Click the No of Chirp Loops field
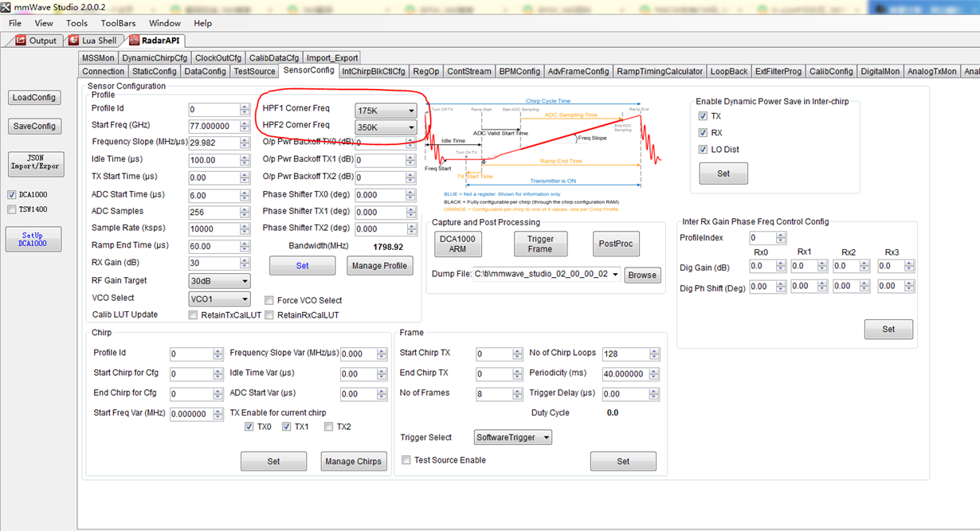This screenshot has width=980, height=531. pos(625,354)
